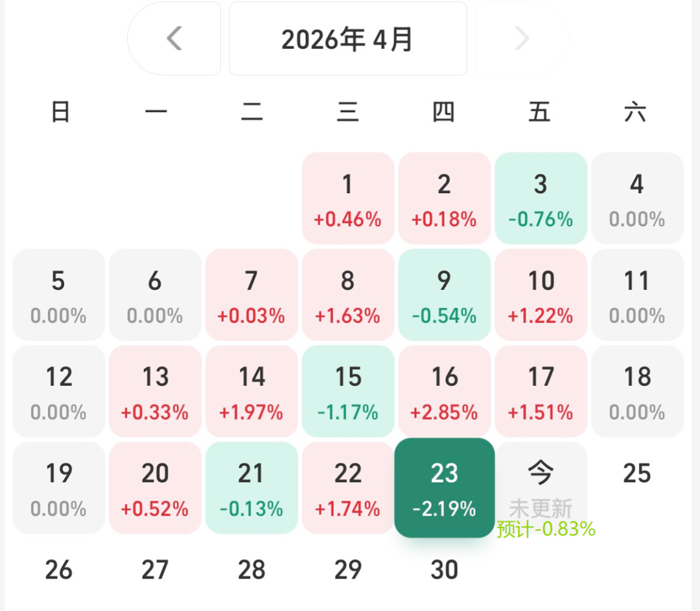
Task: Click the 五 weekday header
Action: click(539, 112)
